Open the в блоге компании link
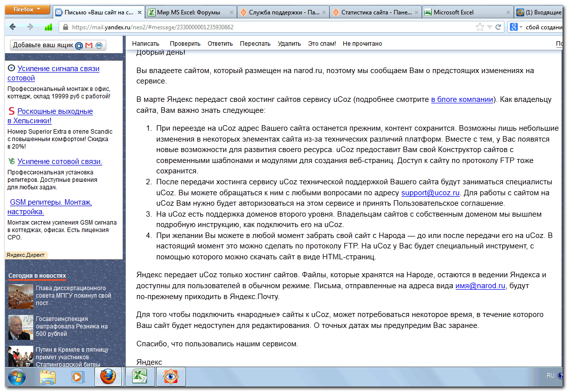 tap(462, 99)
